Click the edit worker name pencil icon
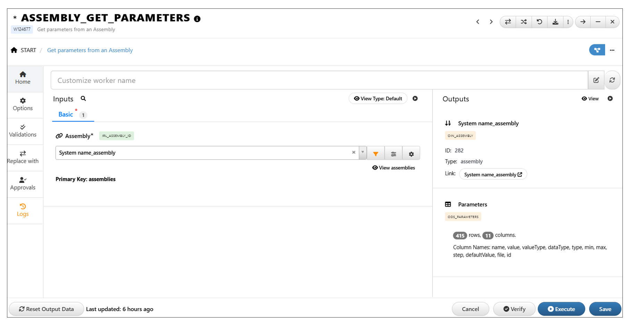 coord(596,80)
